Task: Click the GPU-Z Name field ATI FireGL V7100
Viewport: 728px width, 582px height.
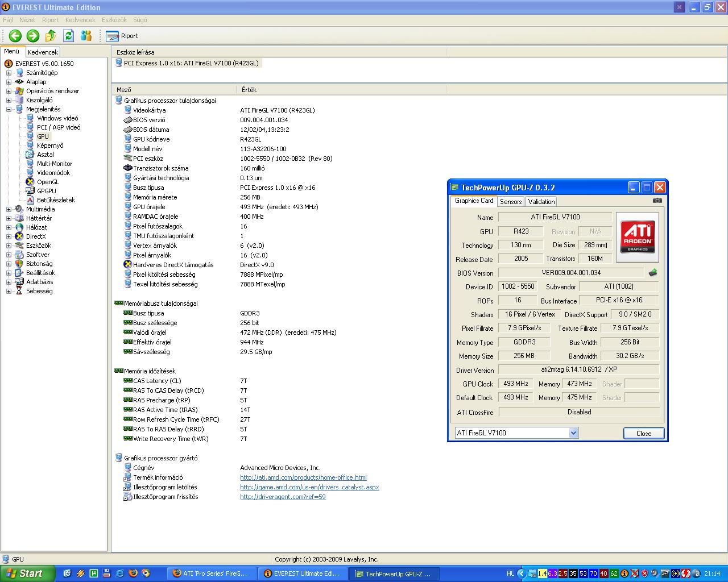Action: pos(555,217)
